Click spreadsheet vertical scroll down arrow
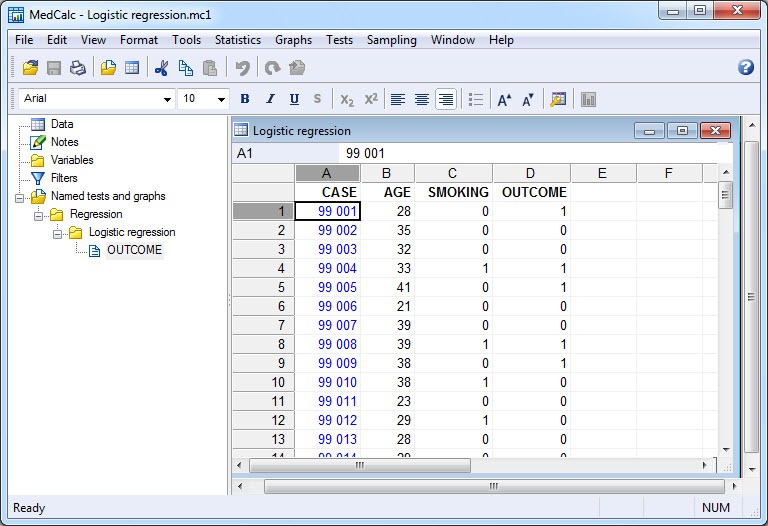768x526 pixels. 726,450
